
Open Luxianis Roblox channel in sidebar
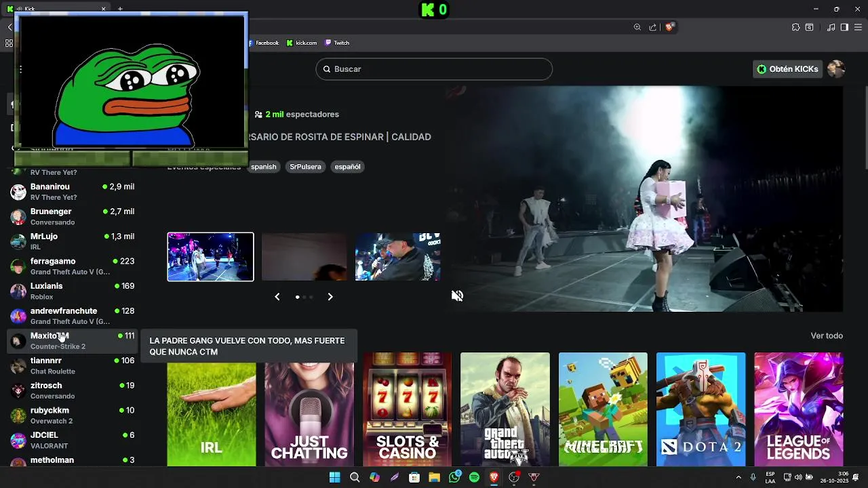click(73, 291)
